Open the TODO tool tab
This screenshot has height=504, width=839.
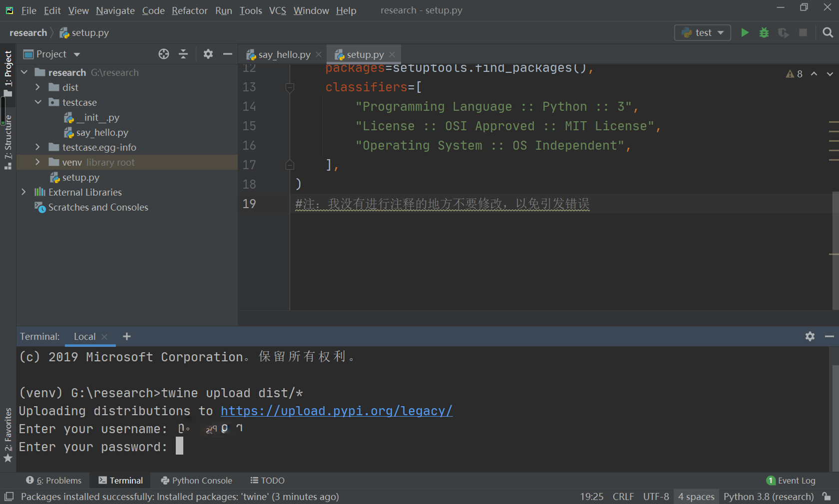pyautogui.click(x=267, y=481)
